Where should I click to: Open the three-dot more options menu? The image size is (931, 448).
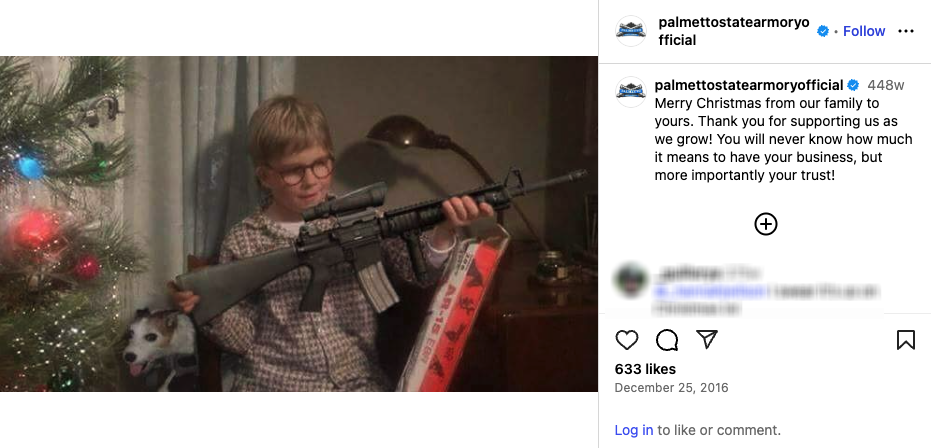point(905,31)
